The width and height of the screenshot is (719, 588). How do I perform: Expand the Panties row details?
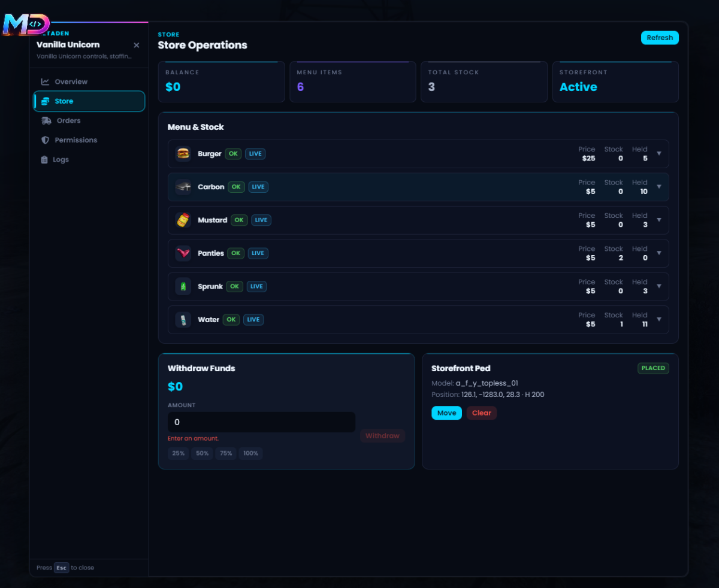click(x=659, y=253)
